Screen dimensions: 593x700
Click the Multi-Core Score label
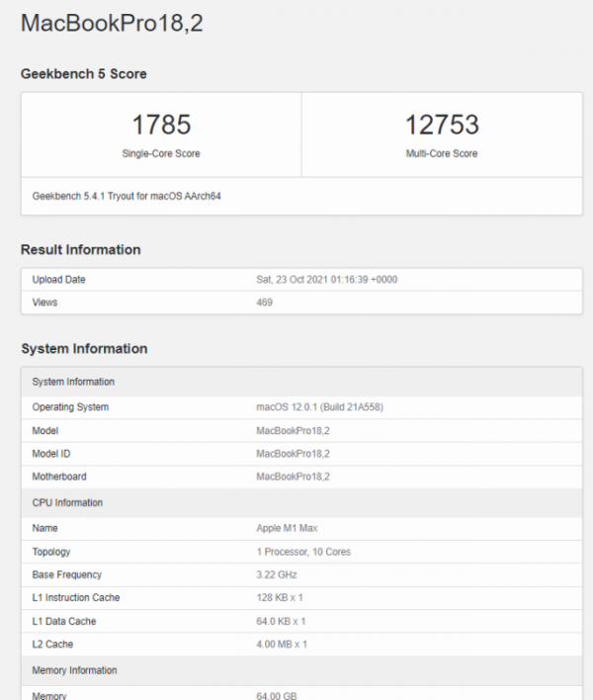pyautogui.click(x=442, y=154)
